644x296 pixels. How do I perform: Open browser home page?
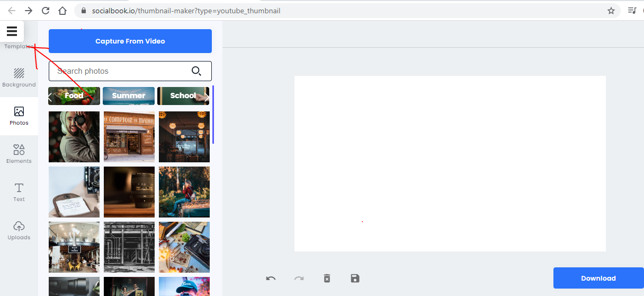[x=62, y=11]
